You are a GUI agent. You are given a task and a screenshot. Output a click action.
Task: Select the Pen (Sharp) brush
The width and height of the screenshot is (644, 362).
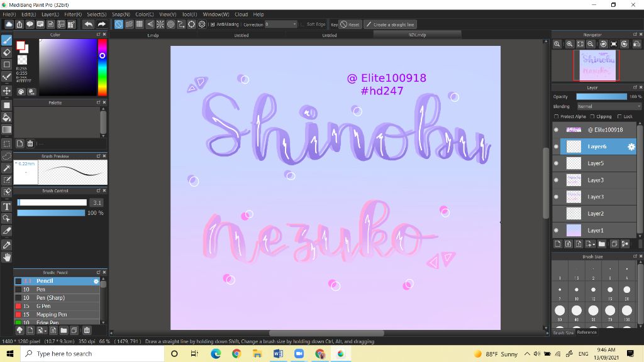tap(57, 297)
